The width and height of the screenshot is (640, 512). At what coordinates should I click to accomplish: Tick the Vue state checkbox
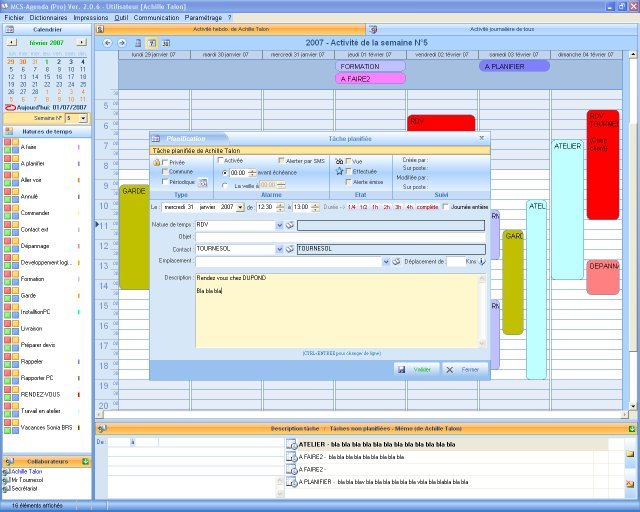pyautogui.click(x=348, y=161)
